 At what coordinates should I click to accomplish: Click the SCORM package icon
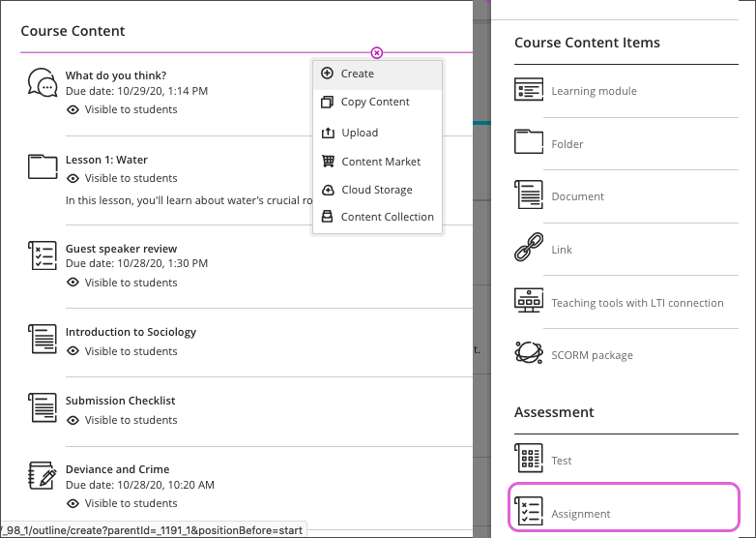point(529,354)
